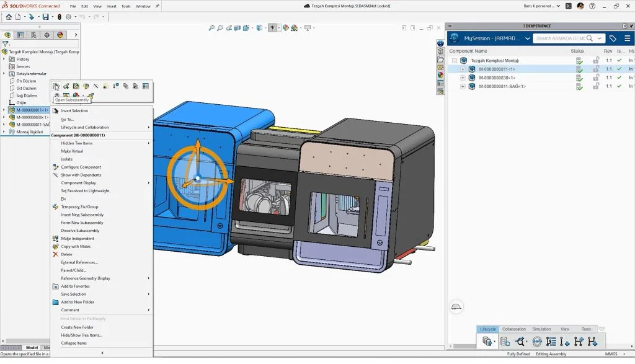
Task: Click the Zoom to Fit magnifier icon
Action: pyautogui.click(x=211, y=28)
